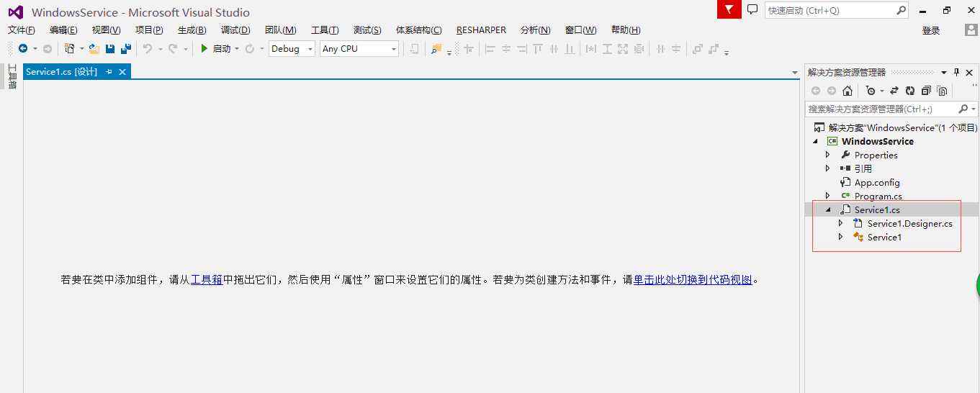Select App.config in Solution Explorer
Screen dimensions: 980x393
pos(877,182)
